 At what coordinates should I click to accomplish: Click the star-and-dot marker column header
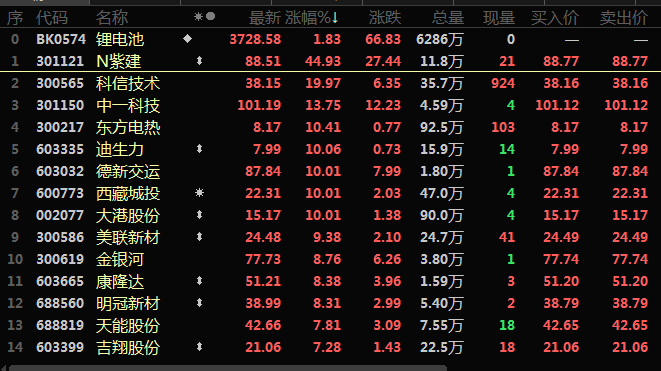(204, 16)
